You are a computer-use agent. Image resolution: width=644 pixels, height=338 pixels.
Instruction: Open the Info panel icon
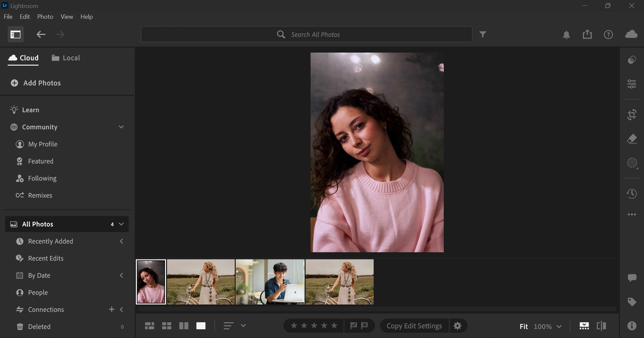(632, 326)
